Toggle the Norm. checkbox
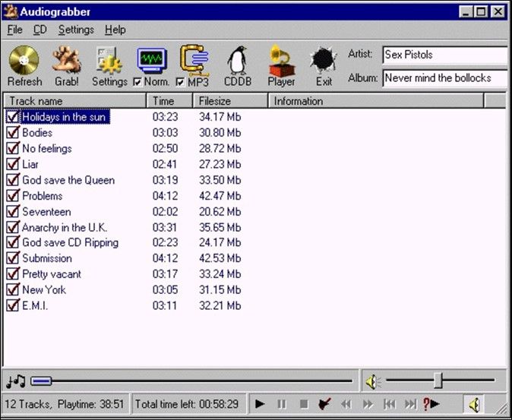The width and height of the screenshot is (512, 420). [x=137, y=82]
